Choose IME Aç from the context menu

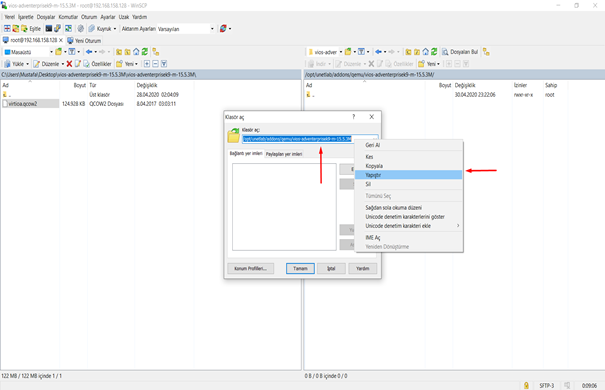coord(408,237)
